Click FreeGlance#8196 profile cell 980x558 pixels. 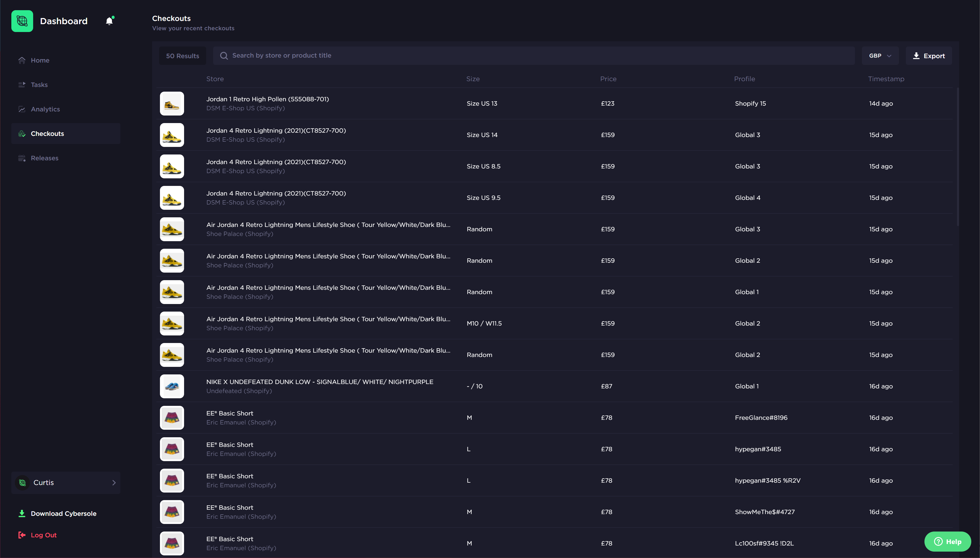pyautogui.click(x=761, y=418)
